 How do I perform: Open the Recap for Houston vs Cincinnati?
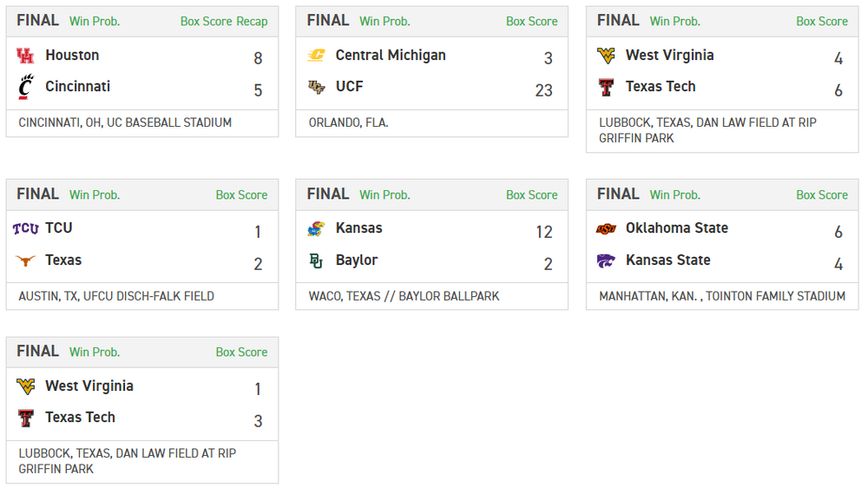click(252, 22)
